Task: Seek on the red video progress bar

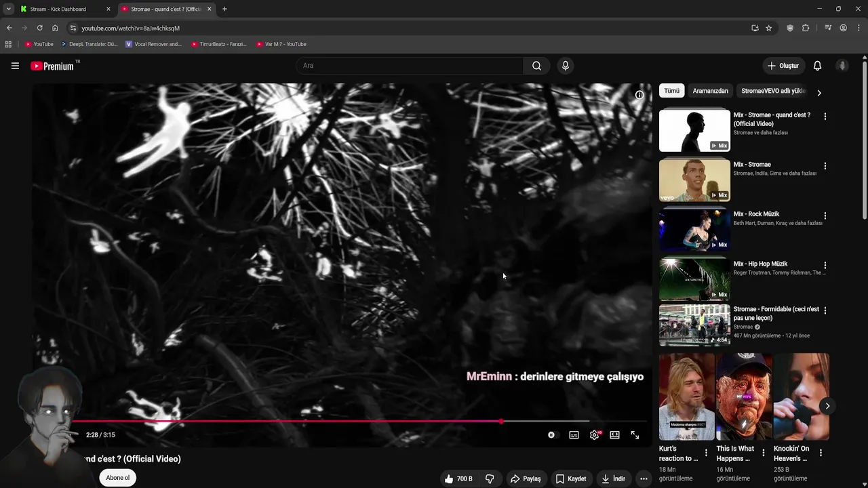Action: click(x=359, y=422)
